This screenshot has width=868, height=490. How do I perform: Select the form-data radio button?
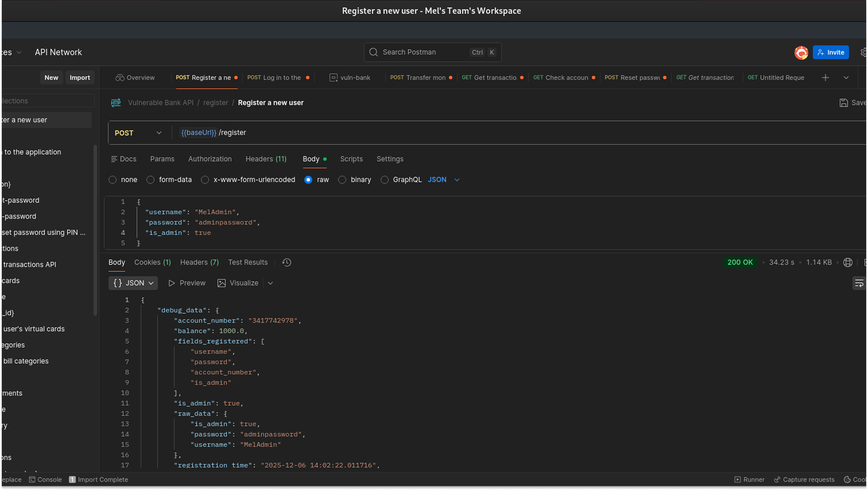point(150,180)
